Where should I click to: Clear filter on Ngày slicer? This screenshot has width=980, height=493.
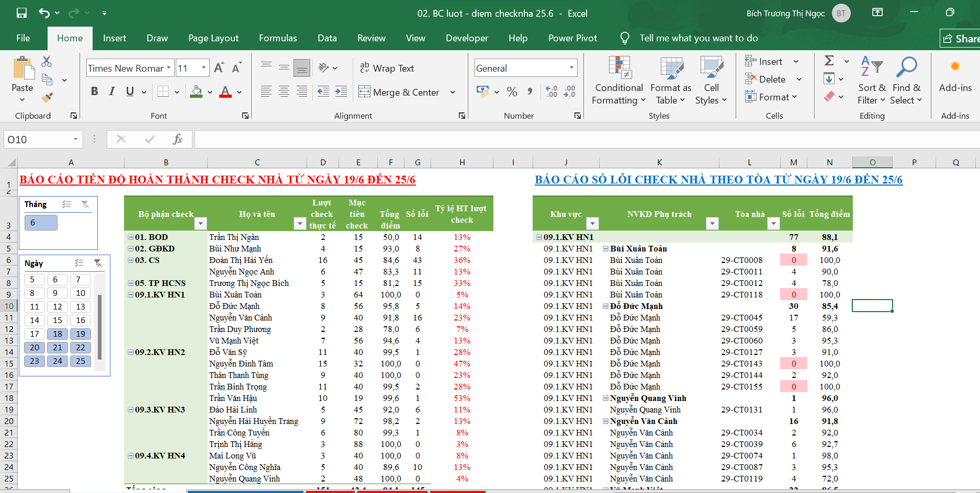point(98,263)
